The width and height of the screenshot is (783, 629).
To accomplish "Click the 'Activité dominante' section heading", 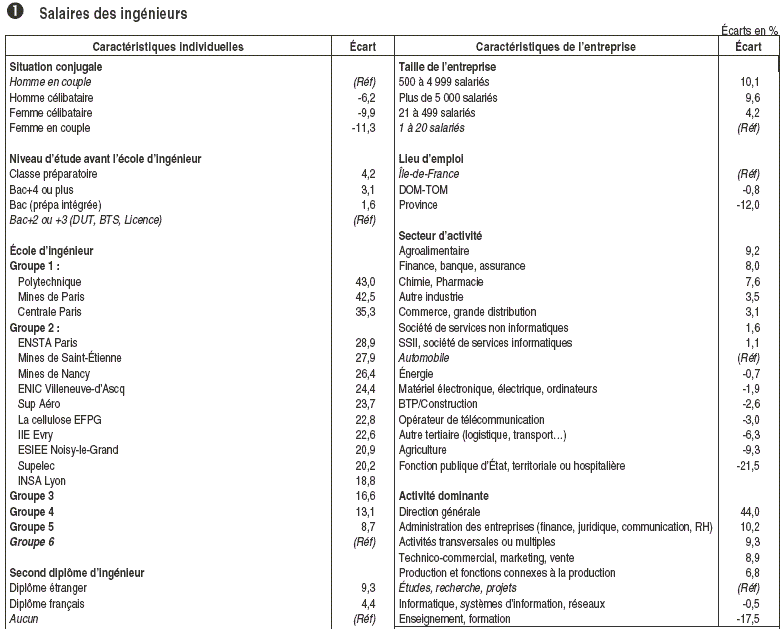I will (x=443, y=496).
